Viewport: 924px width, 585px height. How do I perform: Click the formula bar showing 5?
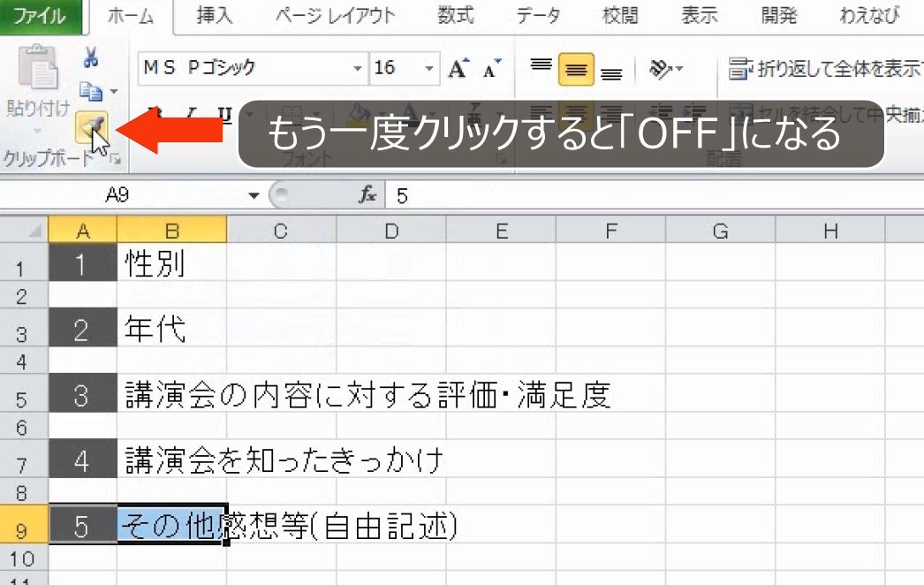coord(654,195)
